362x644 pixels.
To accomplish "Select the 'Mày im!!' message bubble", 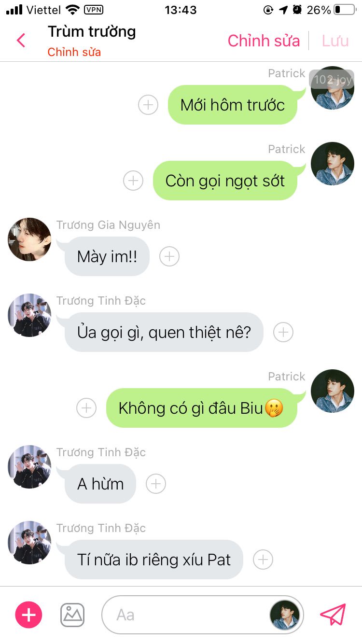I will click(x=107, y=256).
